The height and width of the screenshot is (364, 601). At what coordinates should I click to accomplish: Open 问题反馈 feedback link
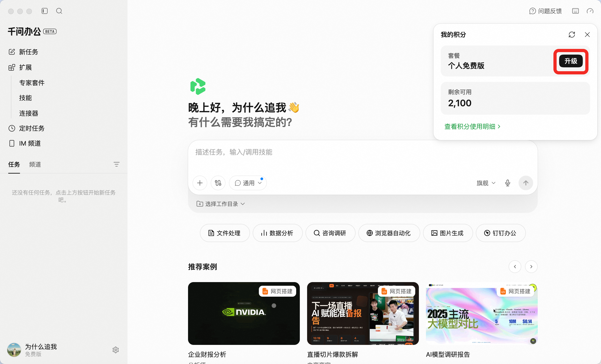pos(545,11)
